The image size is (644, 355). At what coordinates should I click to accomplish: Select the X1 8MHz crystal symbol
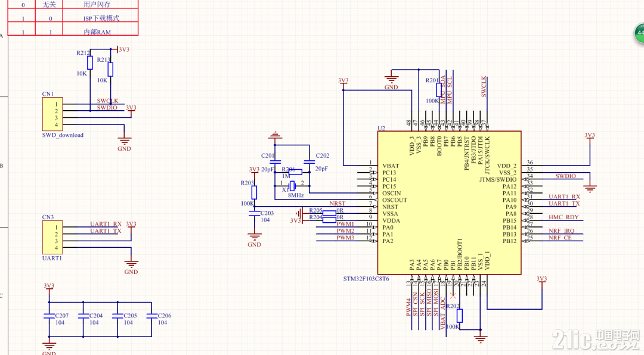(292, 186)
